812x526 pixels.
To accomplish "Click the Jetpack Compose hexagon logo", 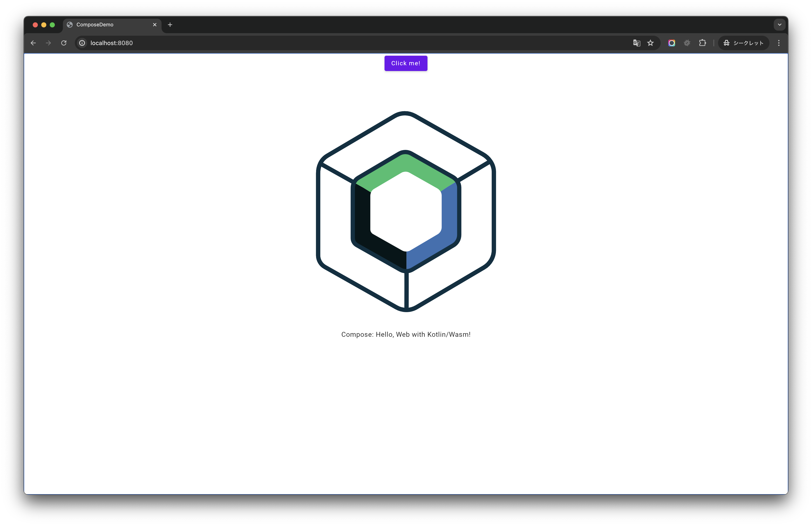I will pyautogui.click(x=406, y=211).
